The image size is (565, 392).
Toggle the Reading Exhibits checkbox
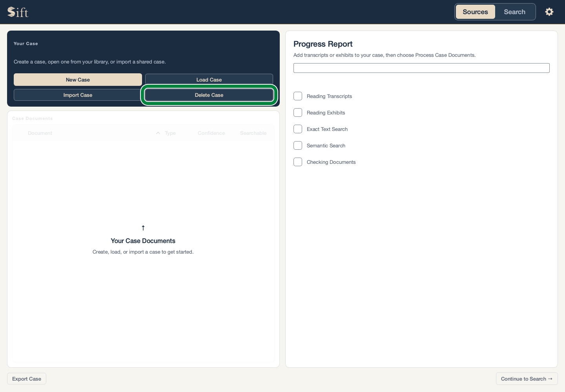click(x=298, y=113)
